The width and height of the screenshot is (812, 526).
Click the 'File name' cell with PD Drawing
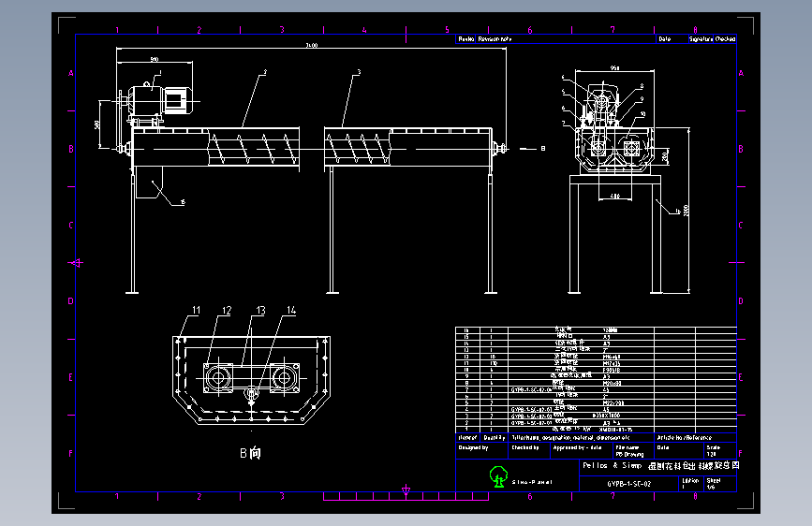coord(634,451)
